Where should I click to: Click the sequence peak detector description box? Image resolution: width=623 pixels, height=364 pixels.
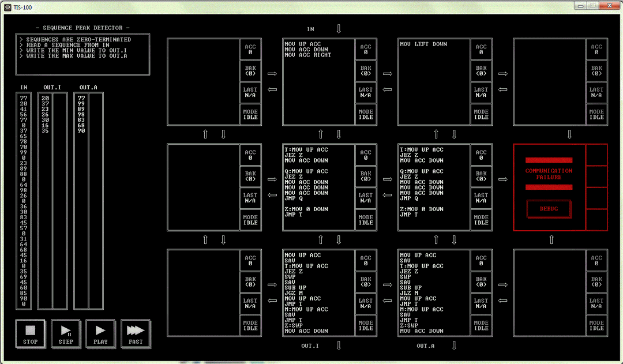[x=82, y=54]
